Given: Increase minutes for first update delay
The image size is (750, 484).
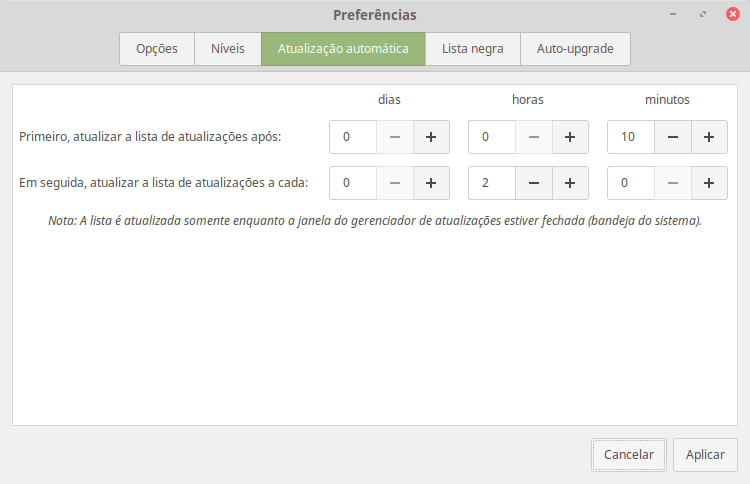Looking at the screenshot, I should pyautogui.click(x=709, y=137).
